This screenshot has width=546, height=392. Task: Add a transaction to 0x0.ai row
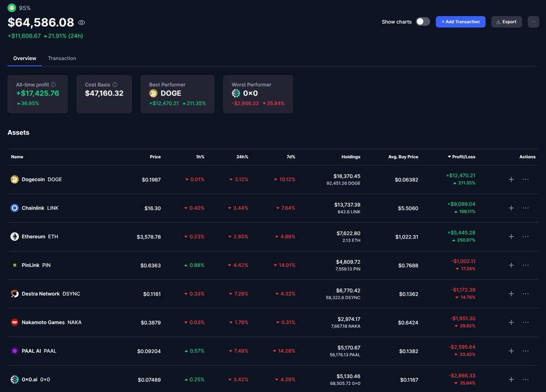tap(511, 379)
